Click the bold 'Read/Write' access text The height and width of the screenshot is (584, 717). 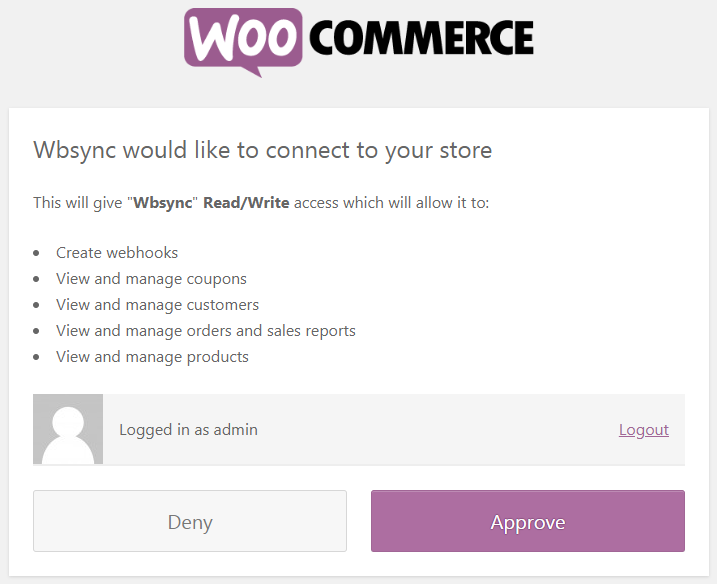point(246,203)
